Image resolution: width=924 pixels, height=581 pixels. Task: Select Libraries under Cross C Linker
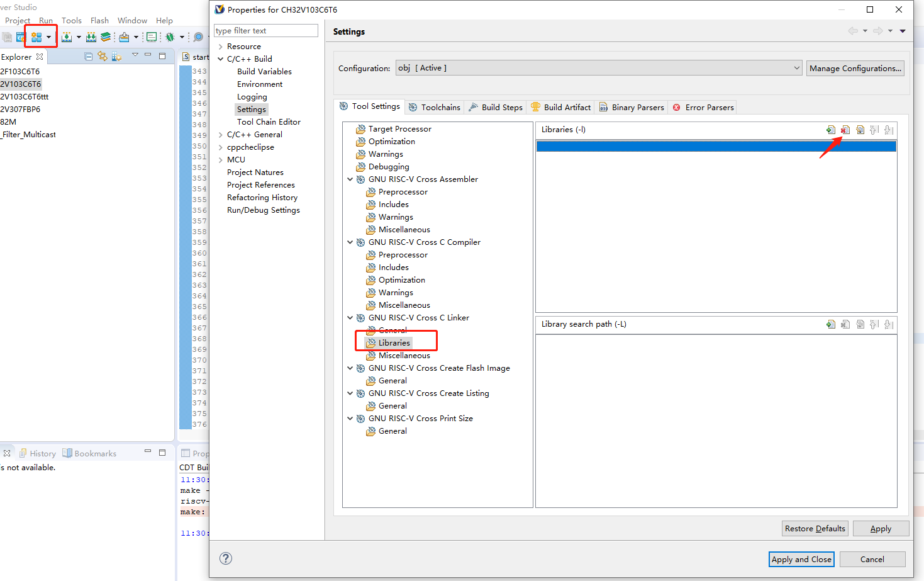click(394, 343)
